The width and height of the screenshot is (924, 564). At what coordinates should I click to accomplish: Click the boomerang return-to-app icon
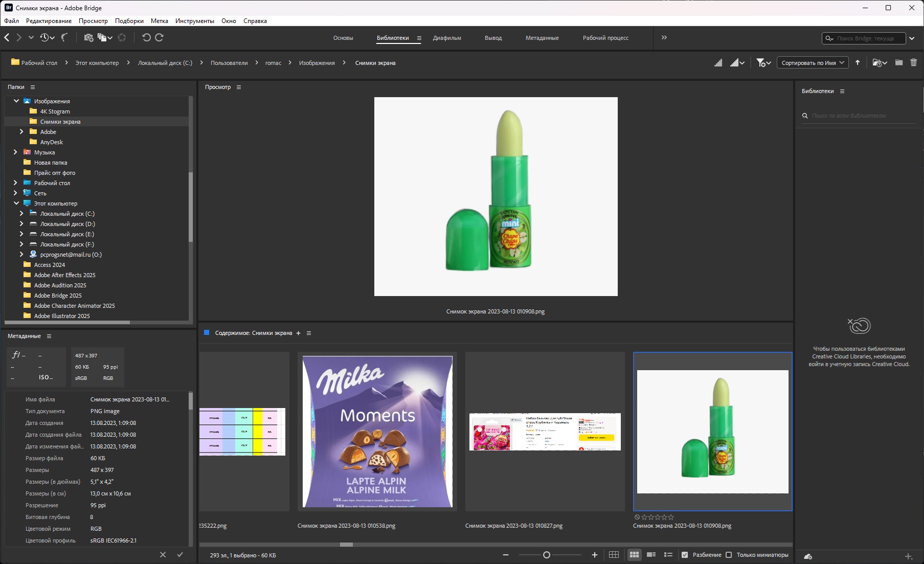[64, 37]
